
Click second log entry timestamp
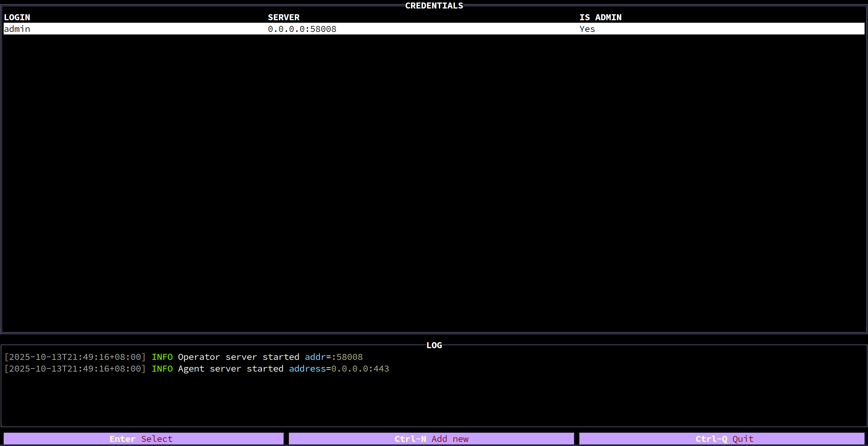click(x=75, y=369)
